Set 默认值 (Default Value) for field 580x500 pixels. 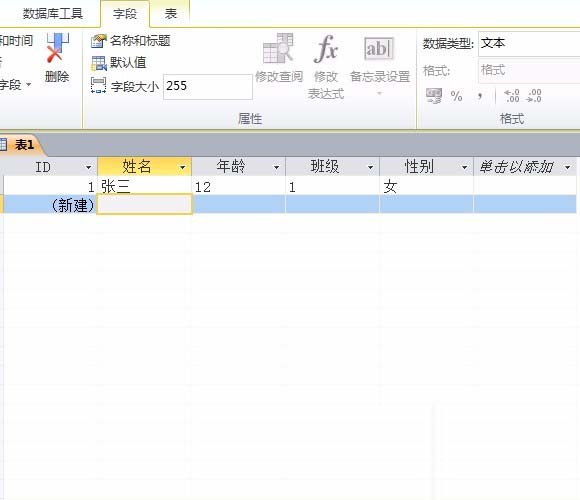coord(119,63)
